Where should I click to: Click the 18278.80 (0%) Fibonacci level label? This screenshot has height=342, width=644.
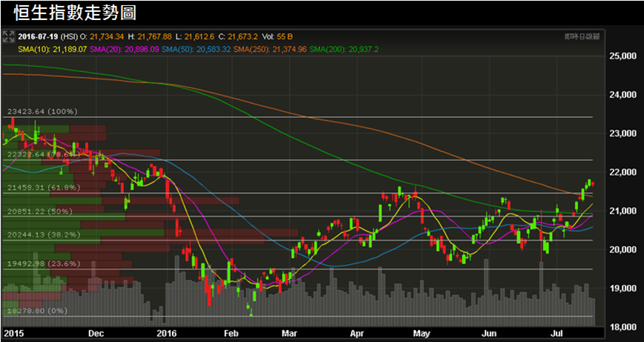pos(37,311)
